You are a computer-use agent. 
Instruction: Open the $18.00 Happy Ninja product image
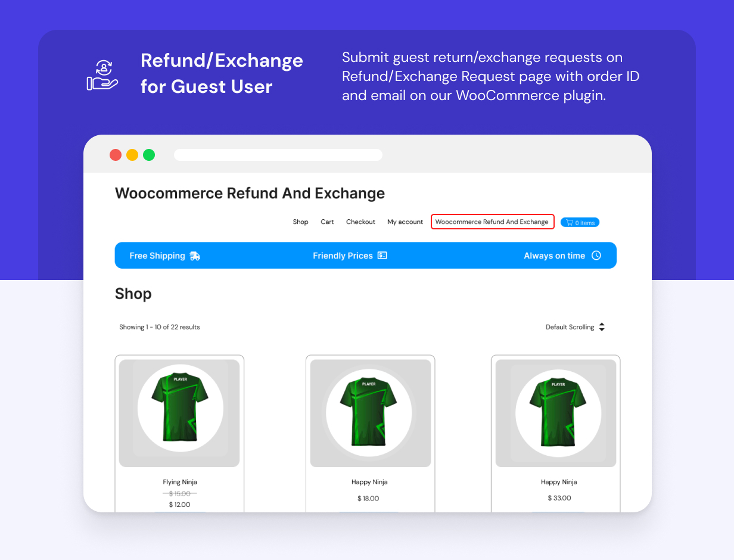(x=370, y=413)
